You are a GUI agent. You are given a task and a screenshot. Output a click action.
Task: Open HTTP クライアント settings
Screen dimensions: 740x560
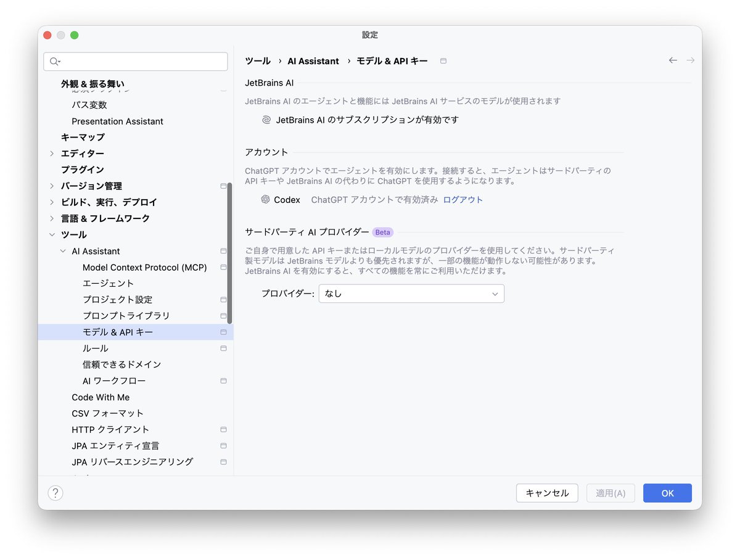tap(110, 429)
